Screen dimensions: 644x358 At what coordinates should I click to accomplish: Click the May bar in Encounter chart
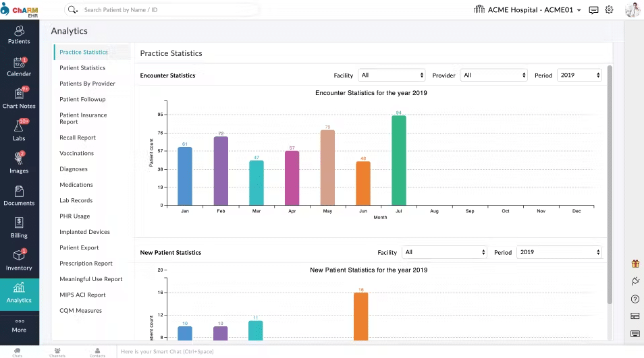click(x=328, y=167)
